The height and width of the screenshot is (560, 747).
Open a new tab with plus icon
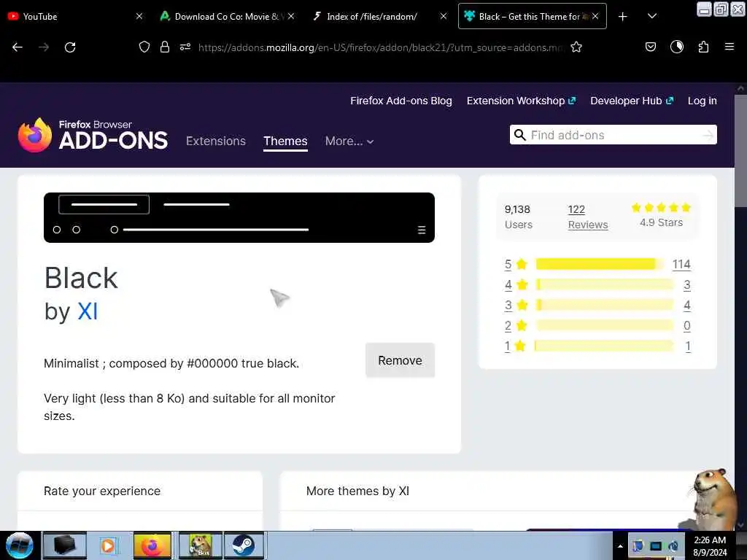(623, 17)
